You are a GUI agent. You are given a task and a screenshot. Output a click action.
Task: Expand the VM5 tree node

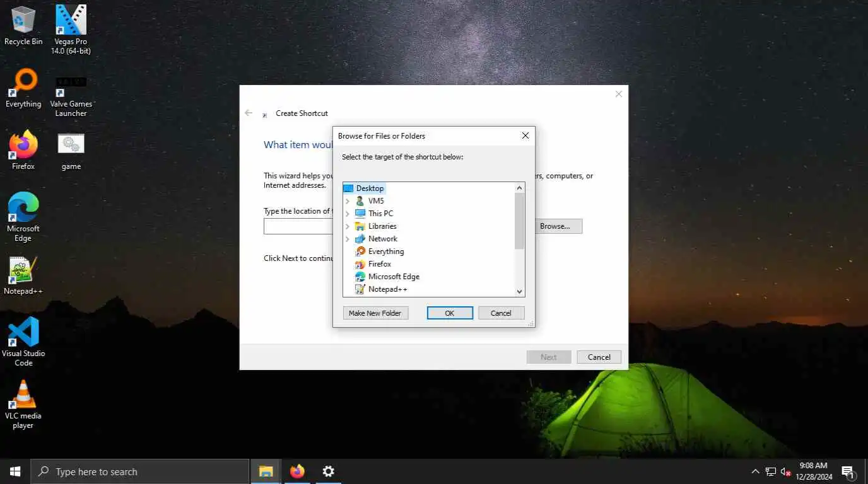(x=347, y=201)
